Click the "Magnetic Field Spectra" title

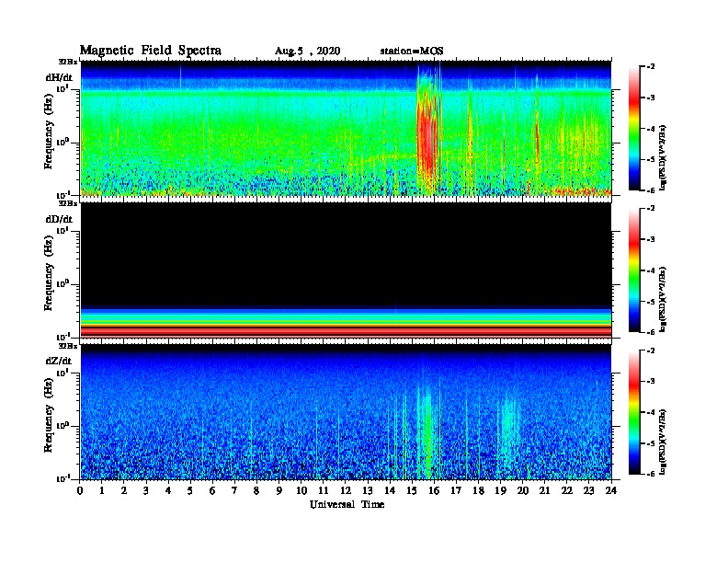coord(151,51)
